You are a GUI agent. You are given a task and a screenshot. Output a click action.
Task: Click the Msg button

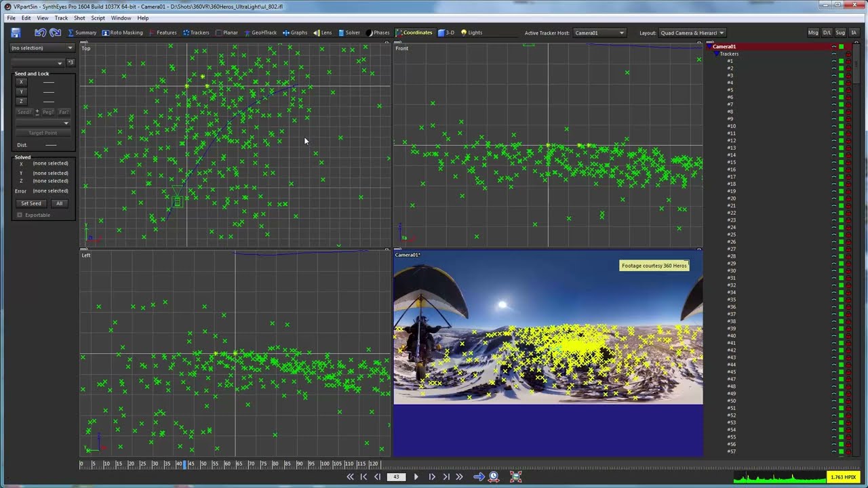[x=813, y=33]
